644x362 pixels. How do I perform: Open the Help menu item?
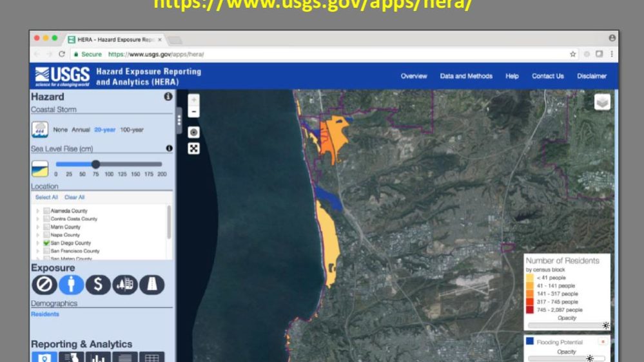pyautogui.click(x=512, y=76)
